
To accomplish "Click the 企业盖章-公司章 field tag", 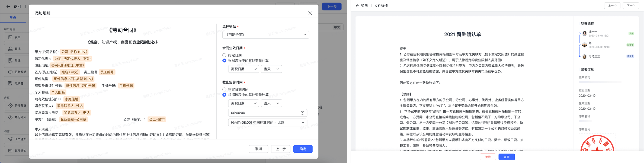I will 73,119.
